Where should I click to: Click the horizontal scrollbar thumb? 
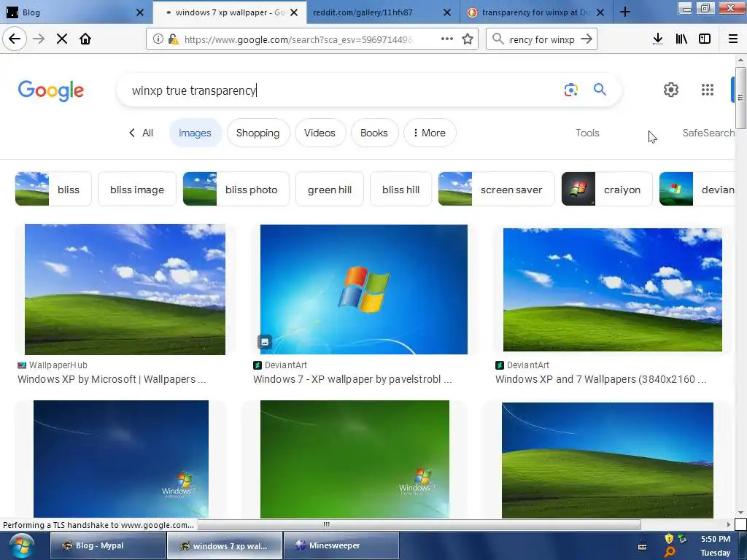point(326,525)
